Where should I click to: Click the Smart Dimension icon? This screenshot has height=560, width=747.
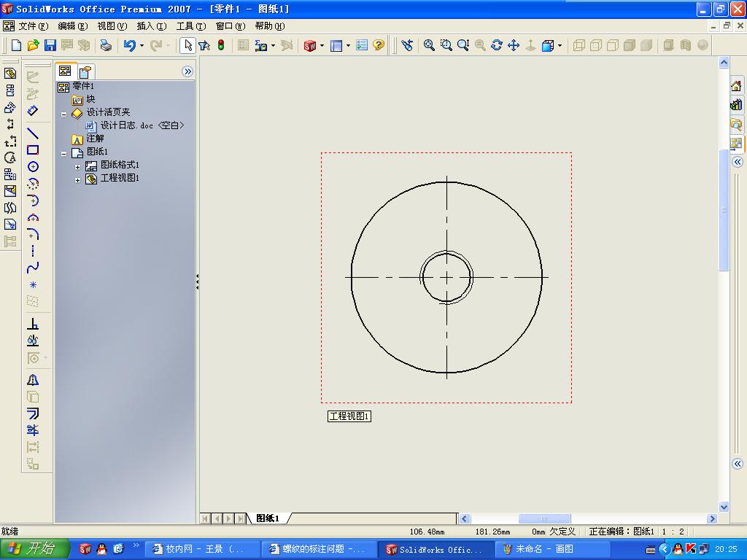pos(32,111)
